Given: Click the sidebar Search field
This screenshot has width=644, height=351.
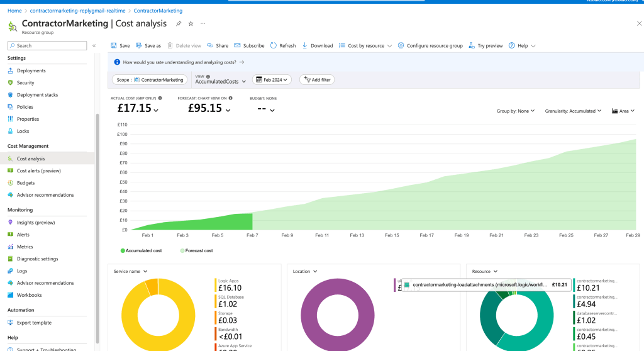Looking at the screenshot, I should [x=47, y=46].
